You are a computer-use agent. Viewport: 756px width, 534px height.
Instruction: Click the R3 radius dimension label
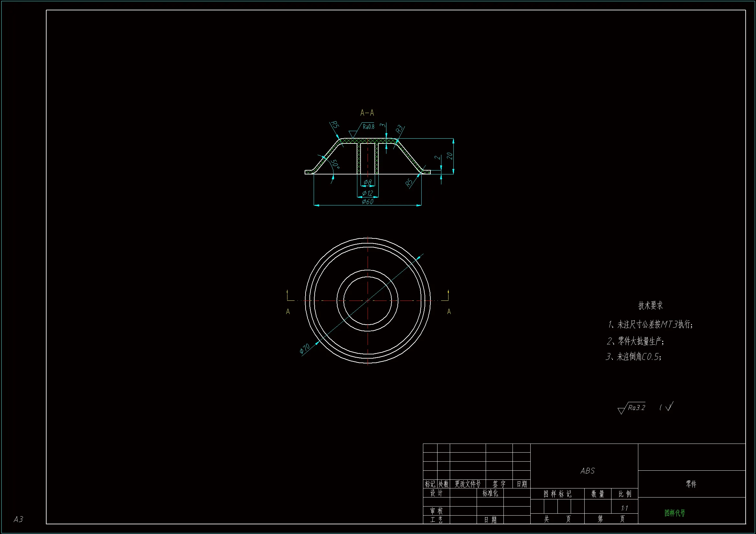[399, 129]
